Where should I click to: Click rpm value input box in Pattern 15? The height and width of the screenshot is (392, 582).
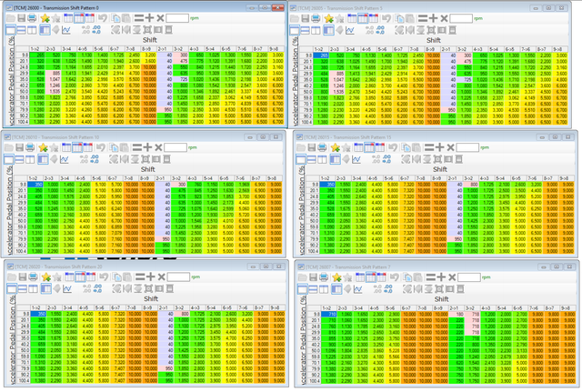tap(467, 147)
